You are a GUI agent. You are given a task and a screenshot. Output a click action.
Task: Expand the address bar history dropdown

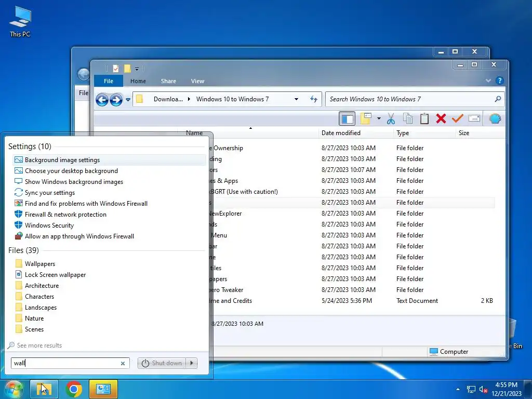point(296,99)
